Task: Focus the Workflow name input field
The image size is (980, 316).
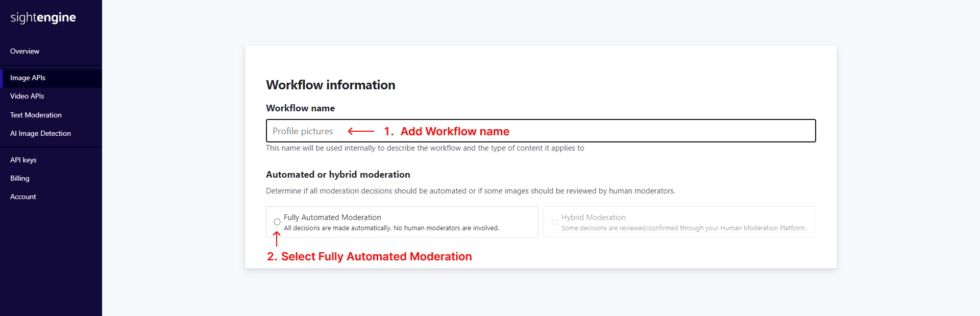Action: click(541, 131)
